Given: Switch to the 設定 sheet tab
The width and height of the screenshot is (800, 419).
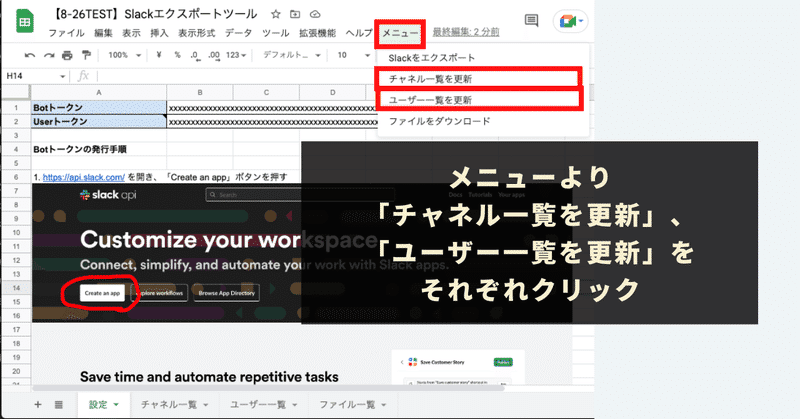Looking at the screenshot, I should (97, 405).
